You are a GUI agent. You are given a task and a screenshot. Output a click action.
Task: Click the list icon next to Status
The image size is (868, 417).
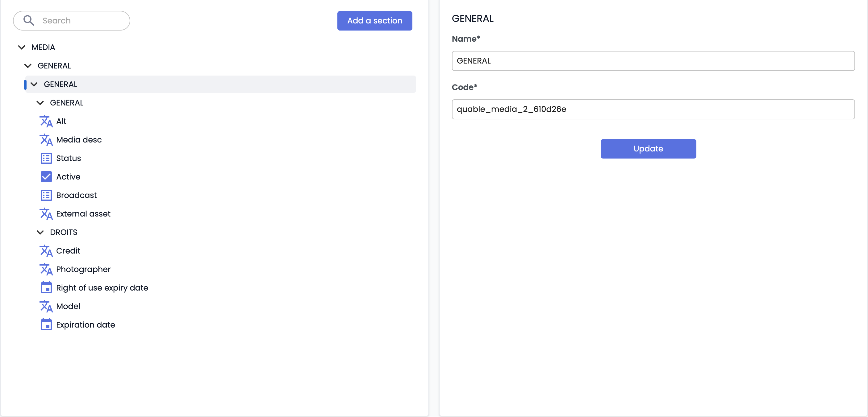tap(46, 158)
